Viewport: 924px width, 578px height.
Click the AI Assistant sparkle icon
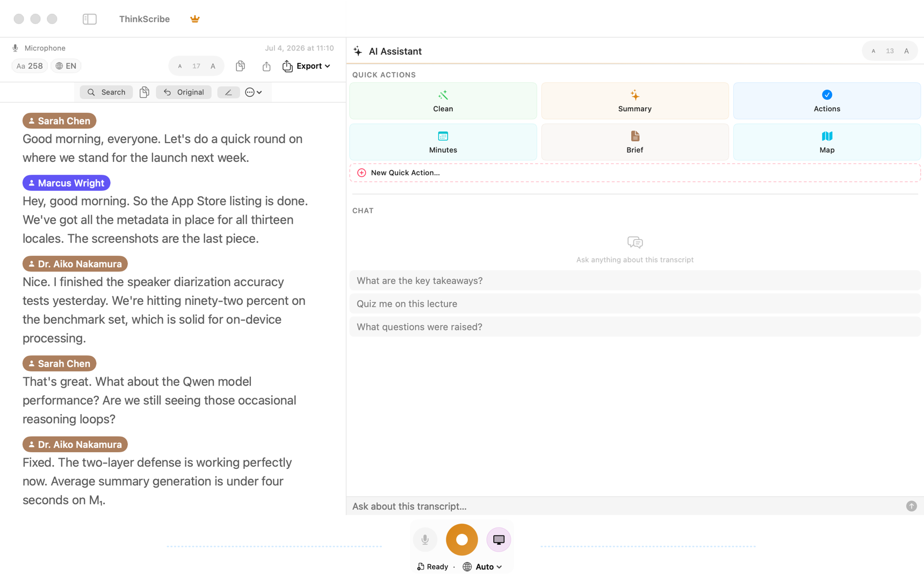[x=358, y=52]
